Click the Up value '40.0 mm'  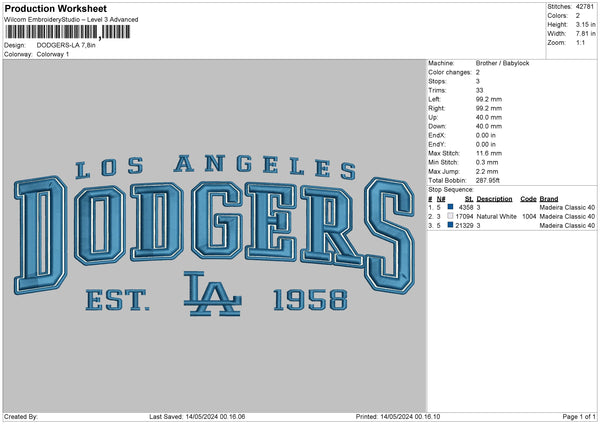coord(489,117)
